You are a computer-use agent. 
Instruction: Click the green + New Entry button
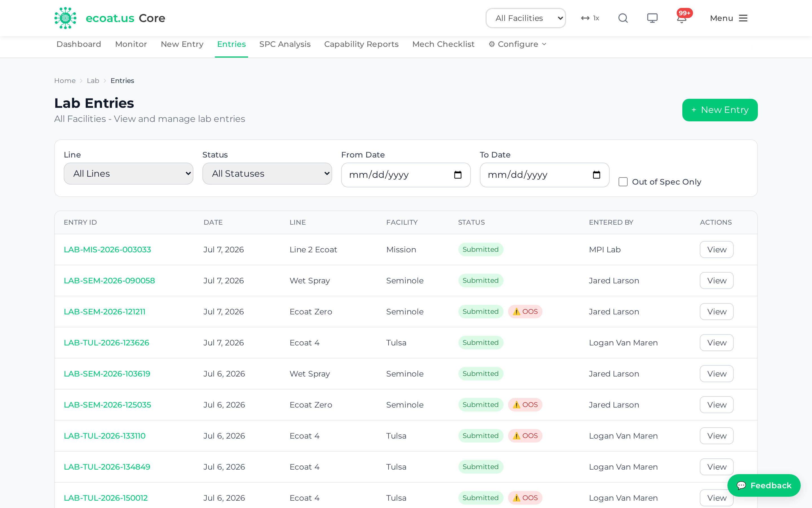pyautogui.click(x=720, y=110)
